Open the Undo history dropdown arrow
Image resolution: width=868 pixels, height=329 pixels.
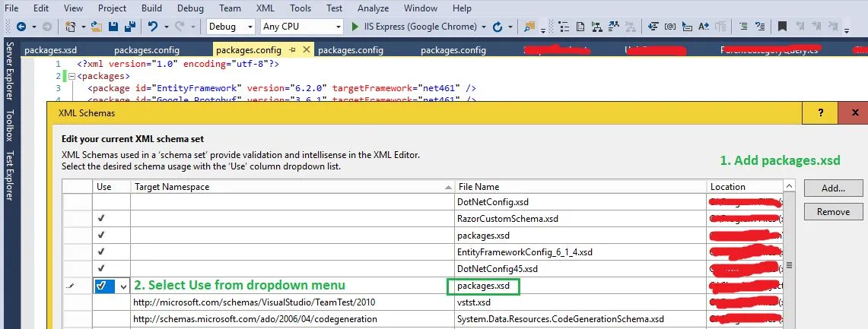tap(166, 27)
